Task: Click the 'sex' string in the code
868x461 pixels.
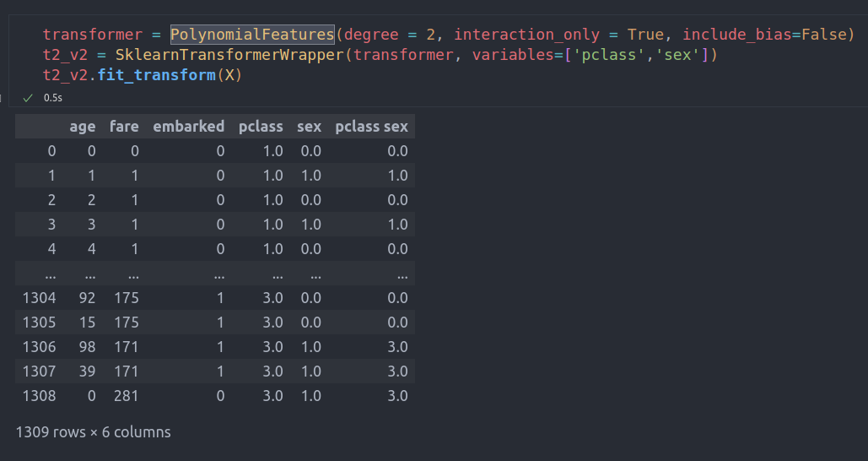Action: (x=677, y=55)
